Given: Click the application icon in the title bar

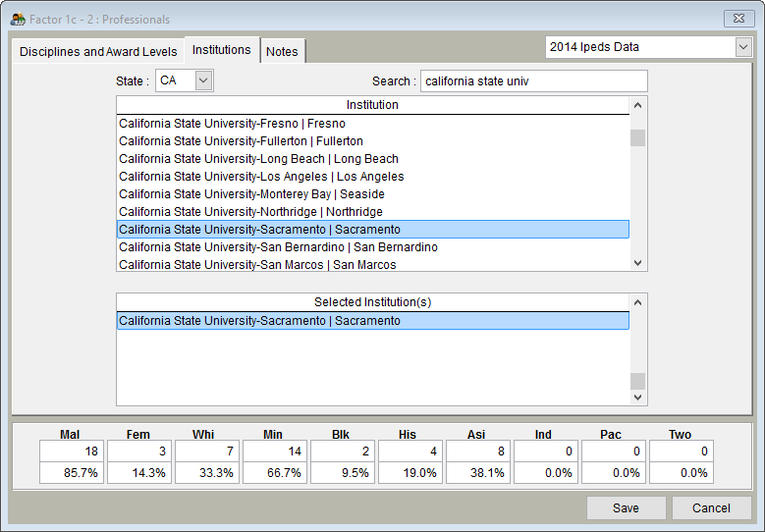Looking at the screenshot, I should tap(18, 19).
